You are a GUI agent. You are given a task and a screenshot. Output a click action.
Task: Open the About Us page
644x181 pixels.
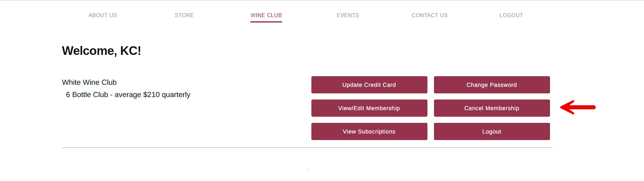[103, 15]
